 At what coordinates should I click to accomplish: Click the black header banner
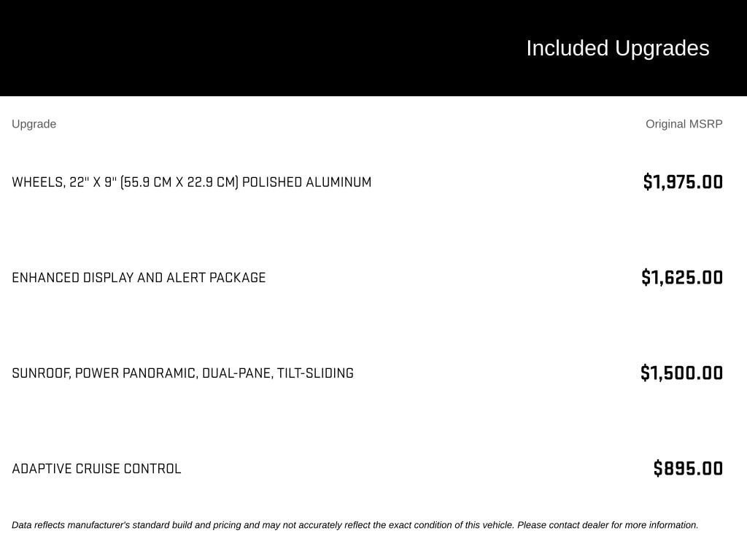[x=373, y=48]
